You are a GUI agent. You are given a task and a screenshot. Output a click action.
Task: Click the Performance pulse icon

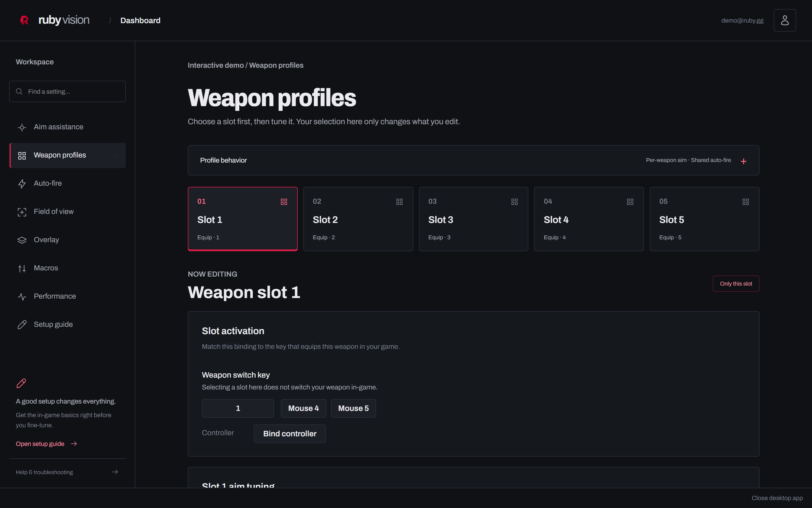(x=22, y=297)
